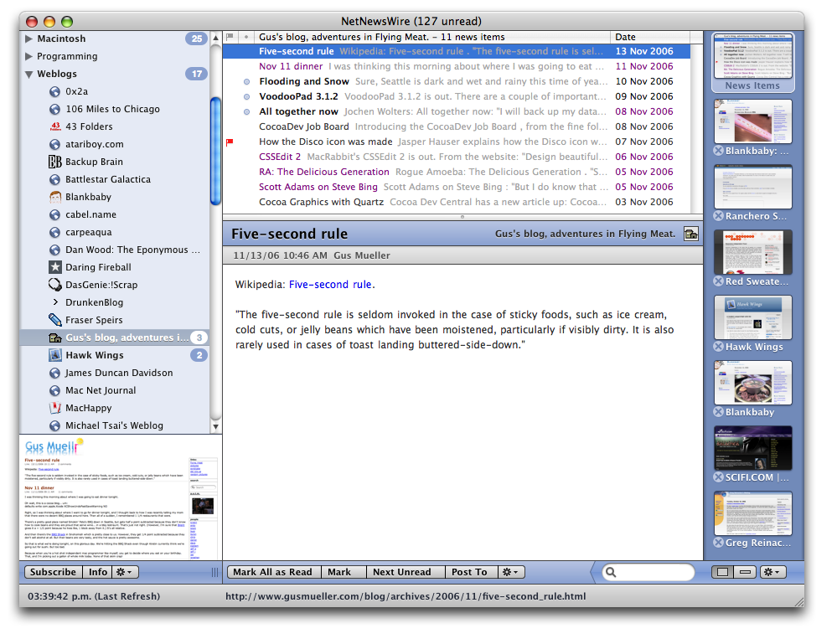Click Mark All as Read

tap(273, 572)
